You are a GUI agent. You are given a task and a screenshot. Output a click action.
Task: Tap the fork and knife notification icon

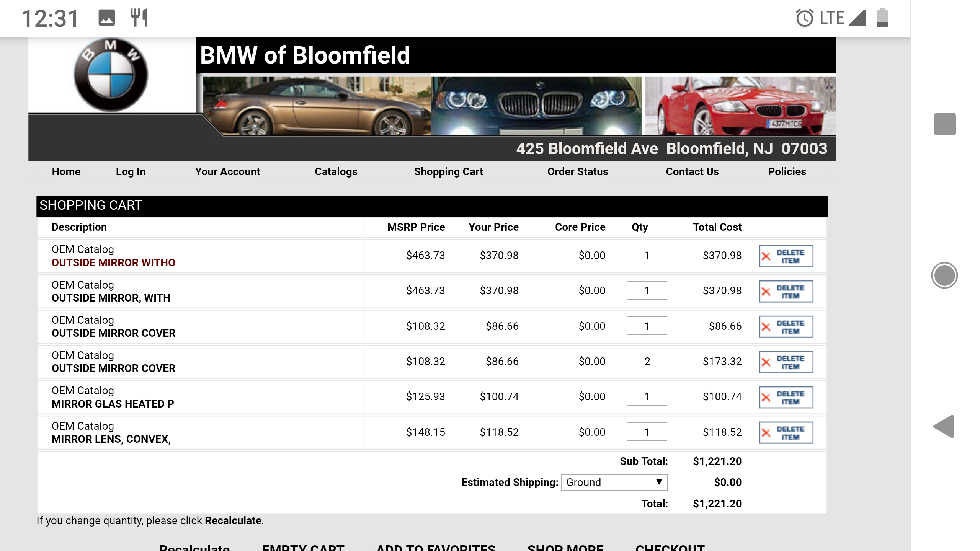139,18
